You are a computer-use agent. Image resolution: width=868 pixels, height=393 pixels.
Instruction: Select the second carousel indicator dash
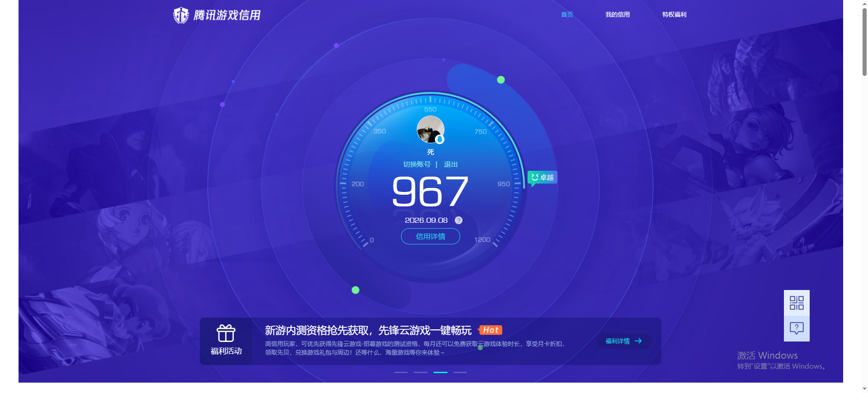click(x=420, y=372)
